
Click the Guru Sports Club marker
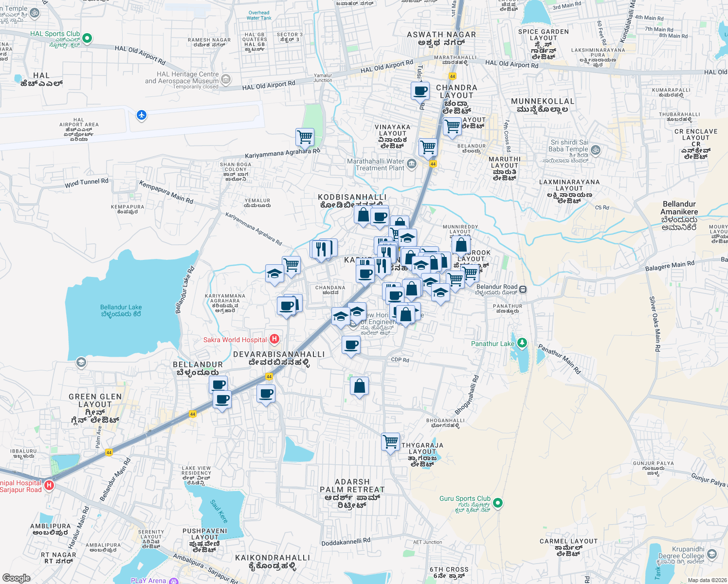[497, 503]
